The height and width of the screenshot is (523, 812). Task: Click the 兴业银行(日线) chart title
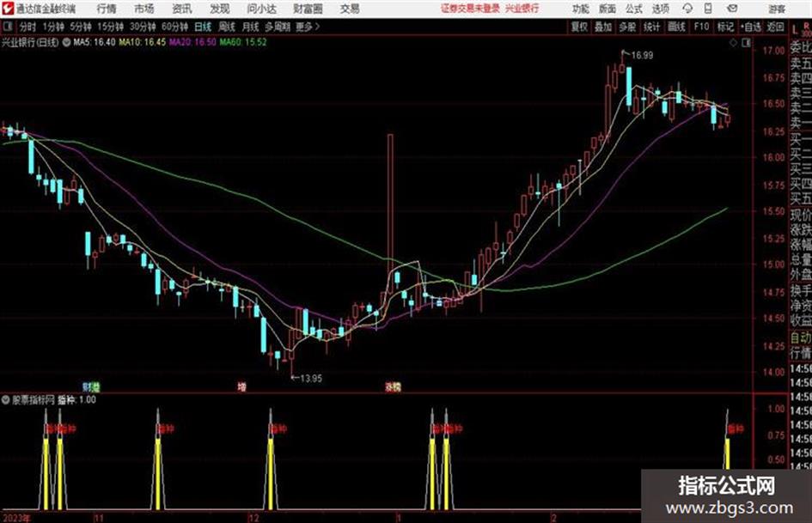tap(30, 42)
